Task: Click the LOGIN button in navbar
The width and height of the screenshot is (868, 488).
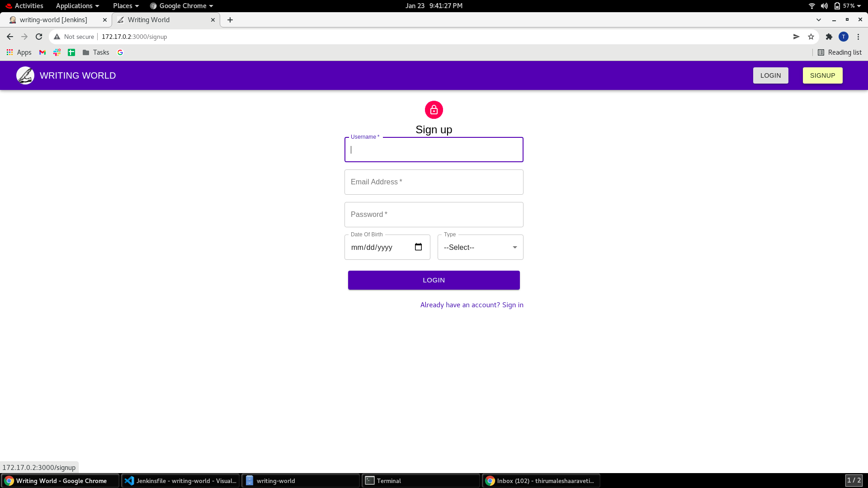Action: [x=771, y=75]
